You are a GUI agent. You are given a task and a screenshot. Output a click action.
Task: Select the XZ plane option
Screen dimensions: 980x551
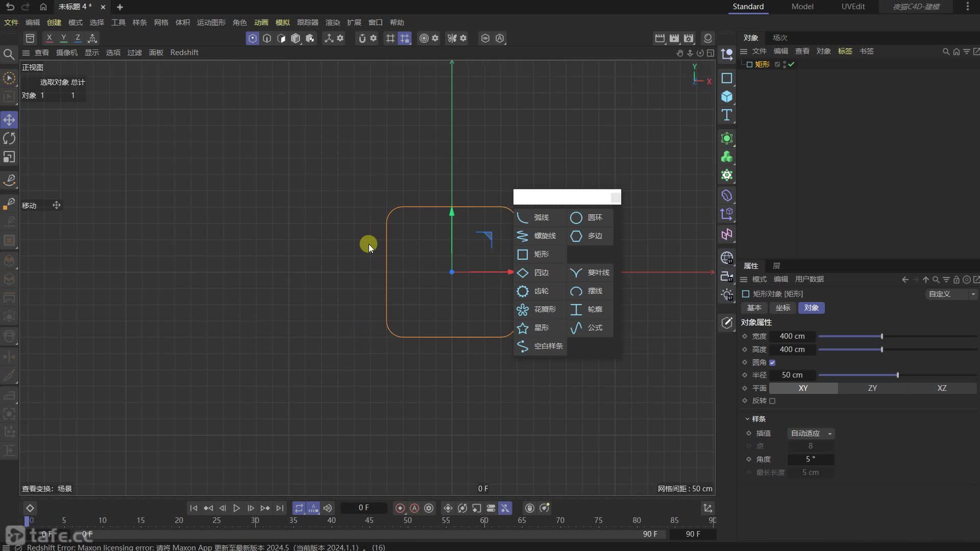coord(942,388)
